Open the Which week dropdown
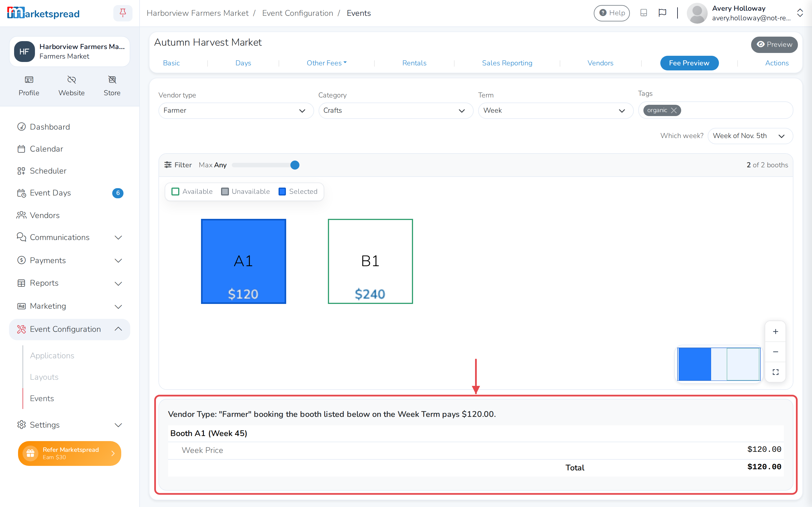 [750, 136]
